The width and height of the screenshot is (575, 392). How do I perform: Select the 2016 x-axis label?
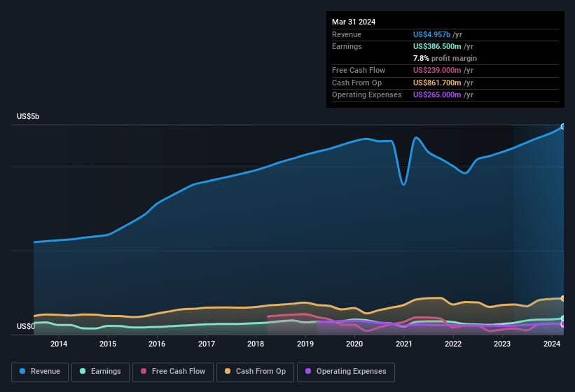[x=157, y=344]
